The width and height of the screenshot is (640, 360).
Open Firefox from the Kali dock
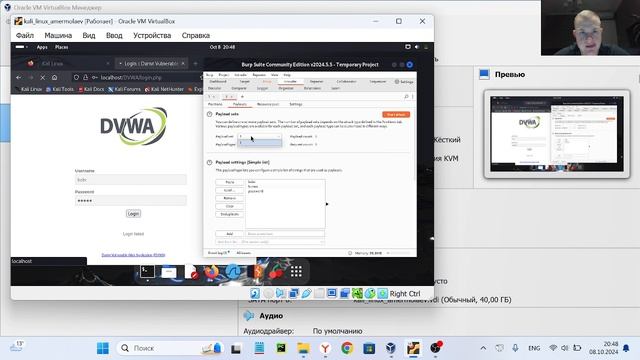coord(211,271)
